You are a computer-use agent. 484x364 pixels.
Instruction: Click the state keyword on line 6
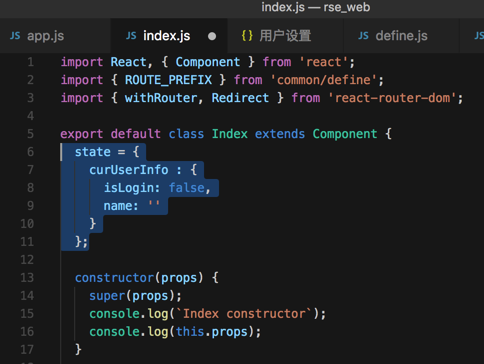(93, 152)
